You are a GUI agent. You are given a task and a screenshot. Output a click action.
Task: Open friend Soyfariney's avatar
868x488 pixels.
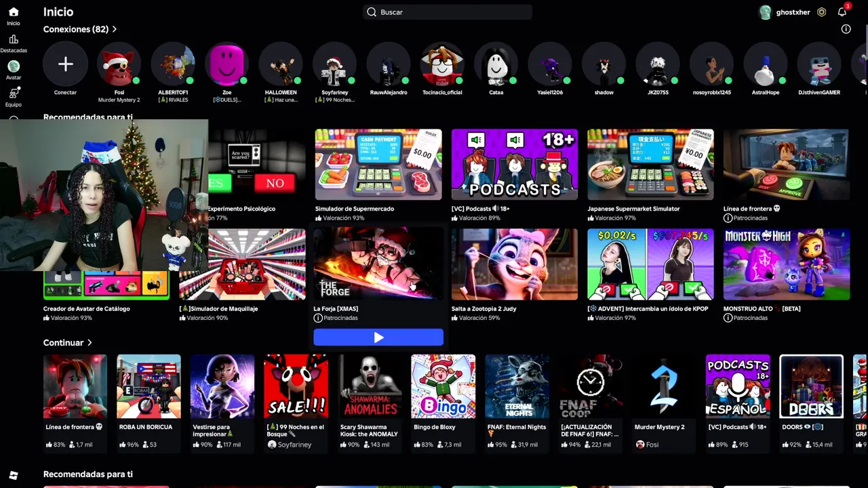[334, 64]
